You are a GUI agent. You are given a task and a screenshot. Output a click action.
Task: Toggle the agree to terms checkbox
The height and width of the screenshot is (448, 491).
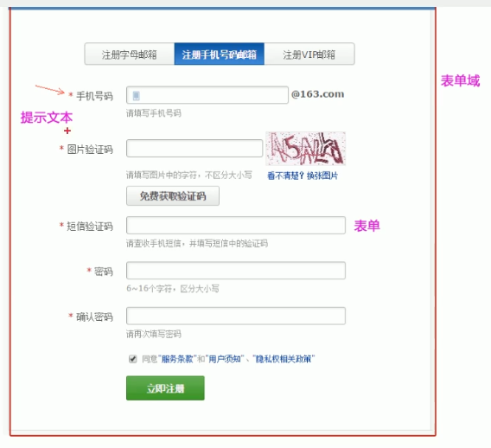[x=133, y=359]
